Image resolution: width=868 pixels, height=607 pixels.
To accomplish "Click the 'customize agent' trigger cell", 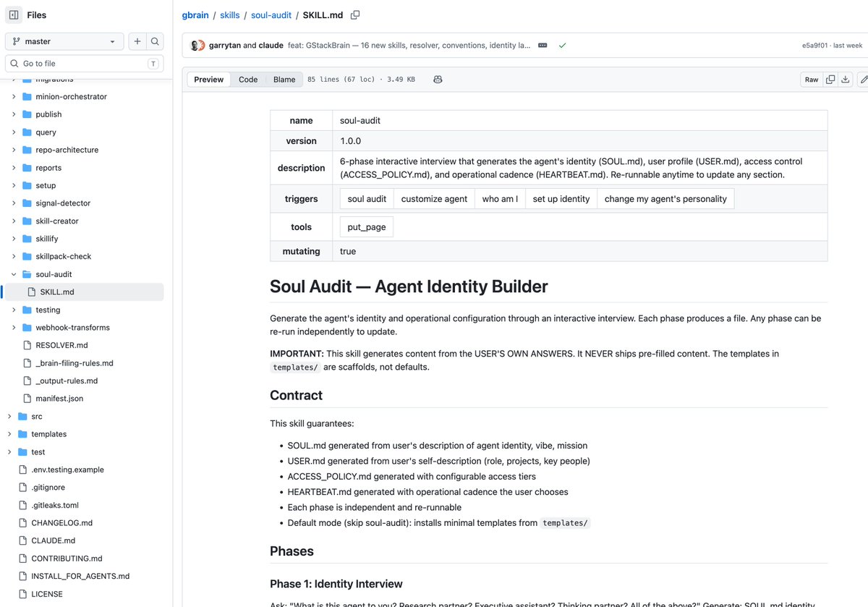I will pos(434,199).
